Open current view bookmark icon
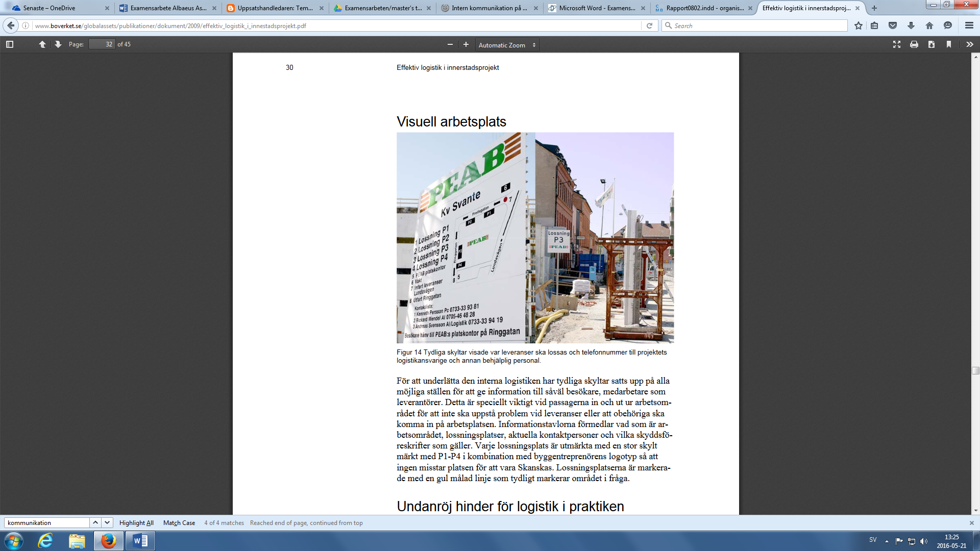 coord(949,44)
